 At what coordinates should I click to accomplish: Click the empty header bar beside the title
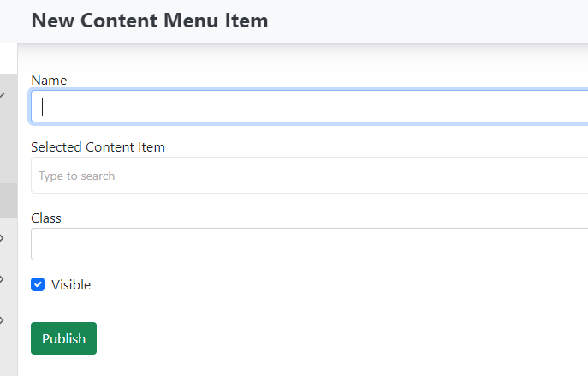[428, 21]
